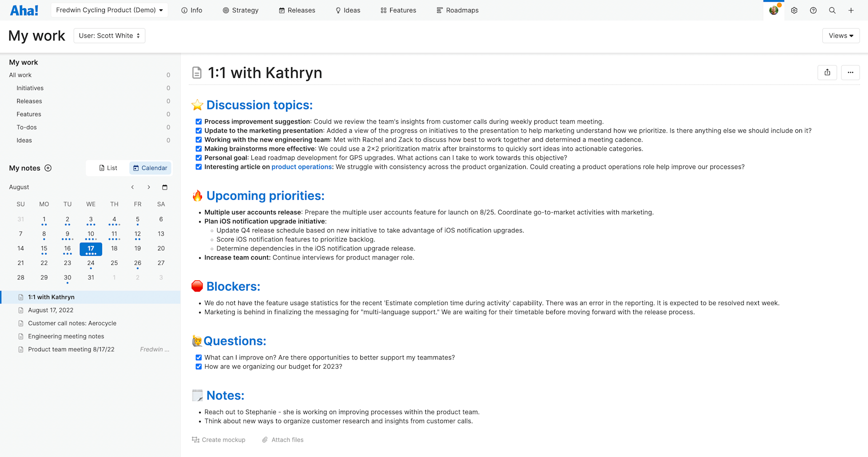
Task: Add a new note with the plus icon
Action: click(x=48, y=168)
